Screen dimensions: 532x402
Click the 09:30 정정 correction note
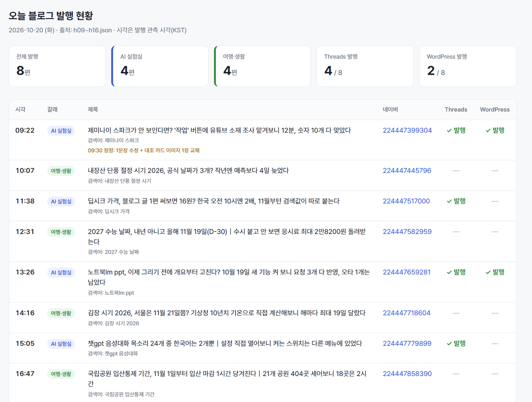[144, 150]
